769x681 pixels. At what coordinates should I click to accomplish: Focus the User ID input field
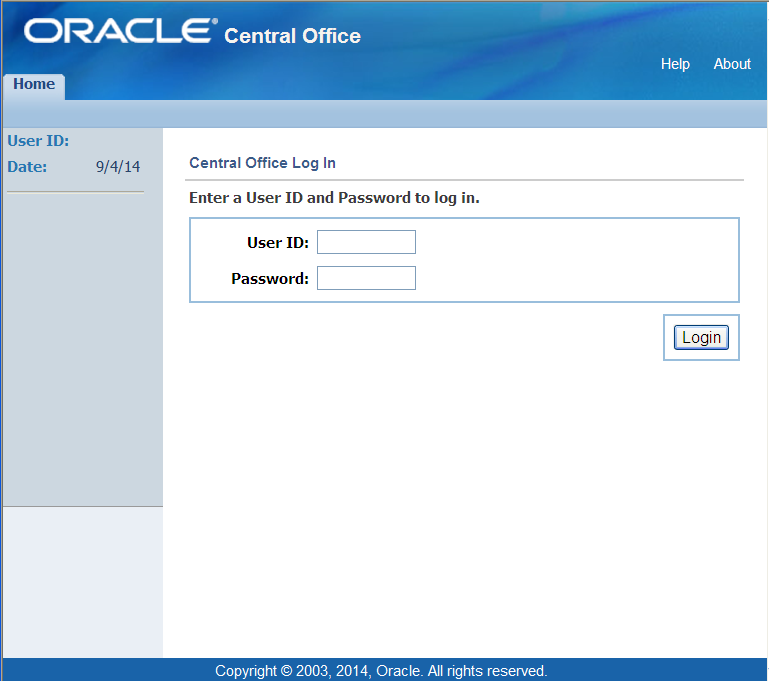click(366, 242)
